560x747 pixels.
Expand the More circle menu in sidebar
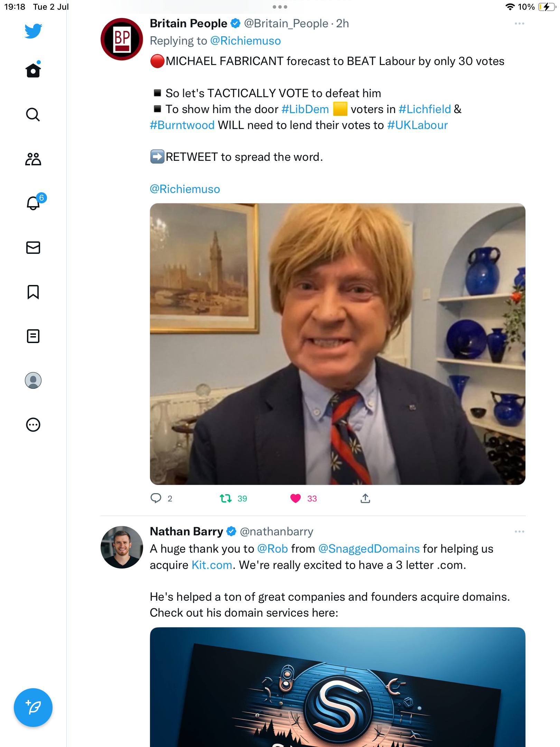pos(33,425)
